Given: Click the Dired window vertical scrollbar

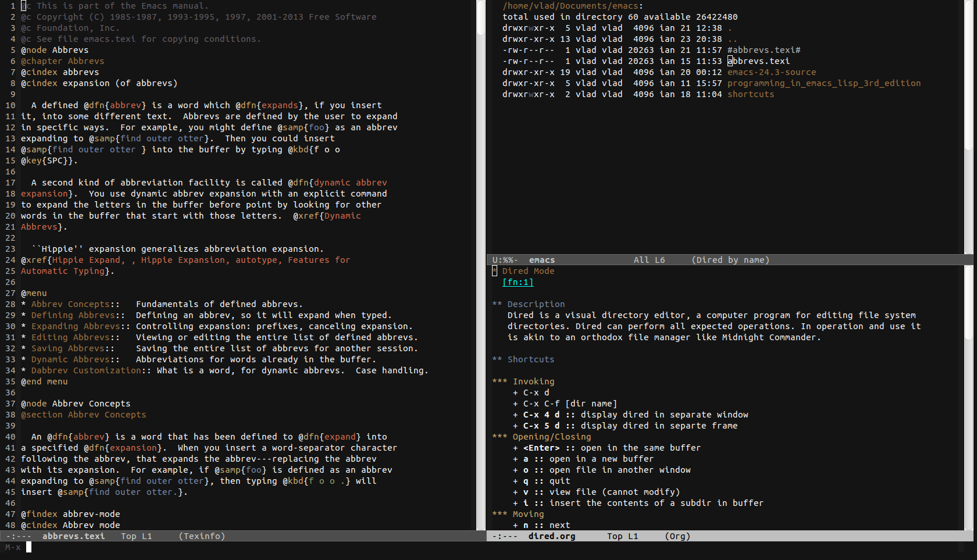Looking at the screenshot, I should (968, 127).
